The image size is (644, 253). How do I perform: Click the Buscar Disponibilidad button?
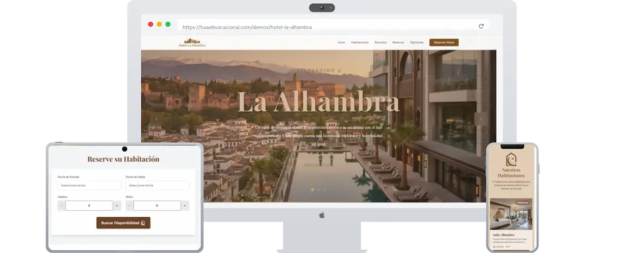(123, 223)
